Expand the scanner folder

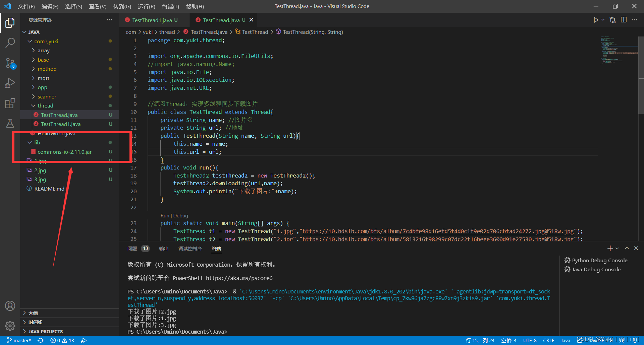click(x=69, y=96)
